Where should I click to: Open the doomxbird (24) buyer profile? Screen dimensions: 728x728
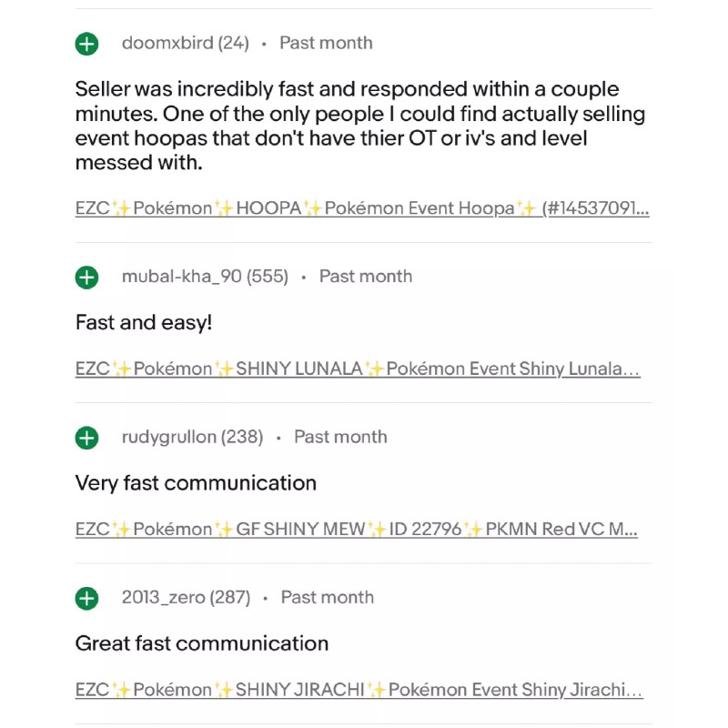185,43
